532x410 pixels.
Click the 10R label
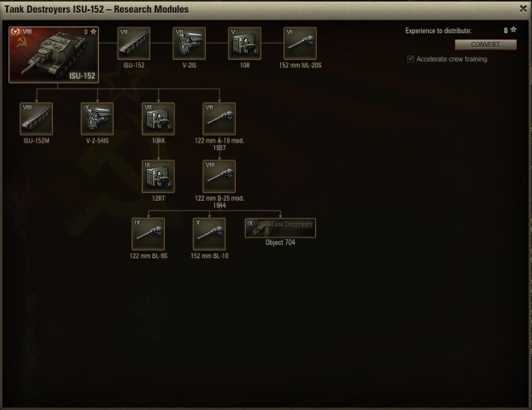(x=244, y=65)
